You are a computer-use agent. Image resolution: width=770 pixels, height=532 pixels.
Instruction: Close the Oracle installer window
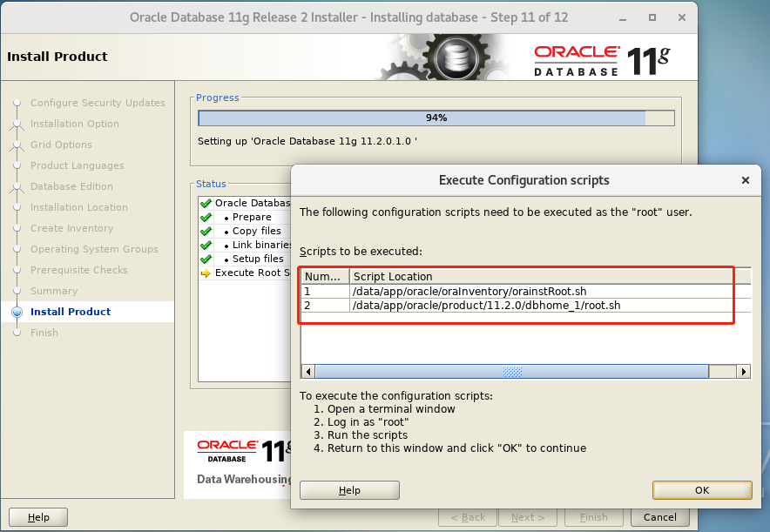[x=682, y=17]
